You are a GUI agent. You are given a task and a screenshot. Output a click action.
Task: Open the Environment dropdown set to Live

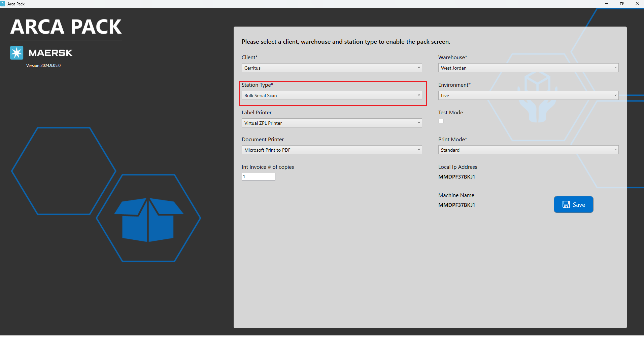tap(528, 95)
